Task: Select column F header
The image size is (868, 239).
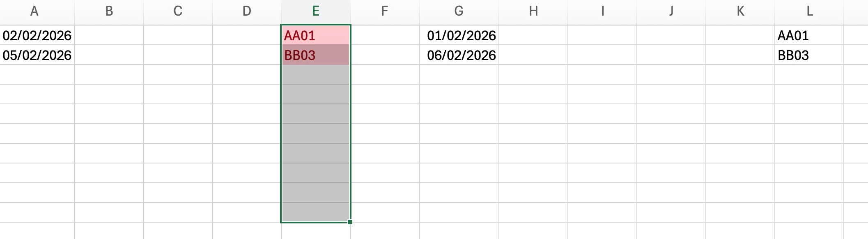Action: pos(385,12)
